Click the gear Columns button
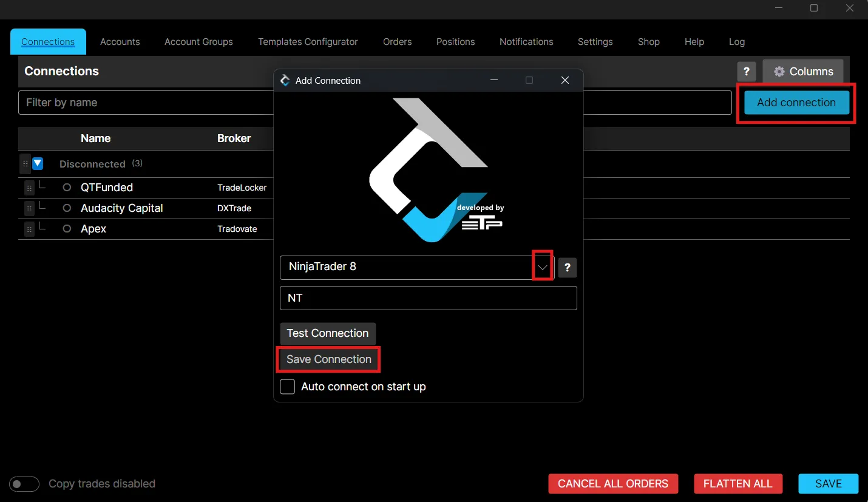868x502 pixels. coord(803,71)
